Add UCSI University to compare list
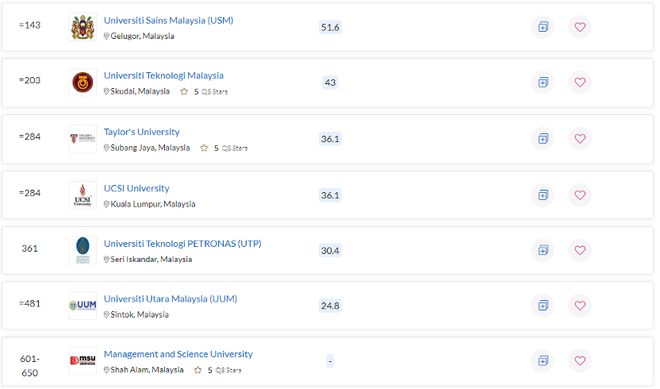Image resolution: width=660 pixels, height=389 pixels. 543,195
